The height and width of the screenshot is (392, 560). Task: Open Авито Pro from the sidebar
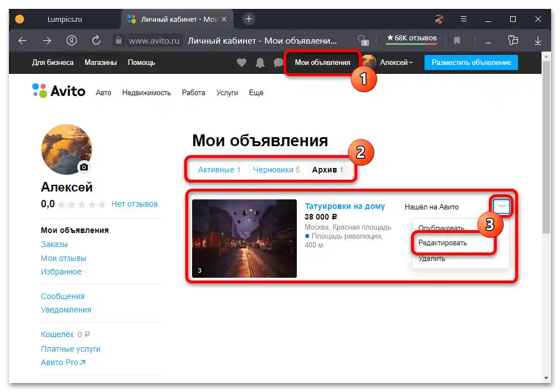click(x=62, y=362)
